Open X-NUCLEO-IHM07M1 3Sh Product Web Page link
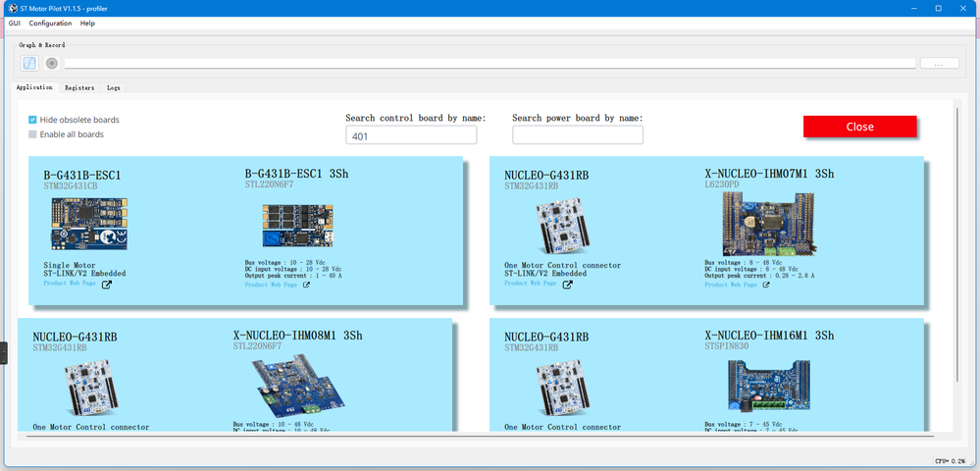This screenshot has height=471, width=980. click(x=731, y=285)
